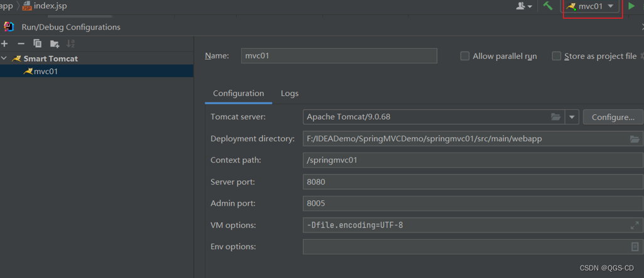Select the Configuration tab

click(x=238, y=94)
